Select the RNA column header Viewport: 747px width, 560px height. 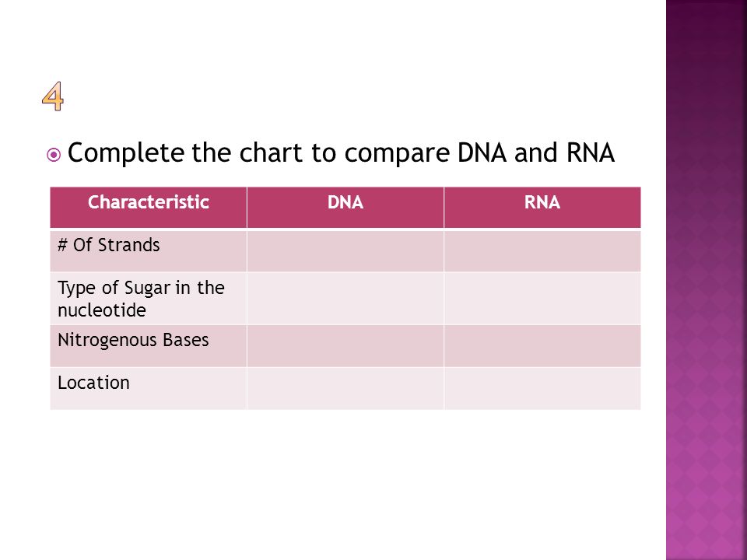pyautogui.click(x=542, y=208)
